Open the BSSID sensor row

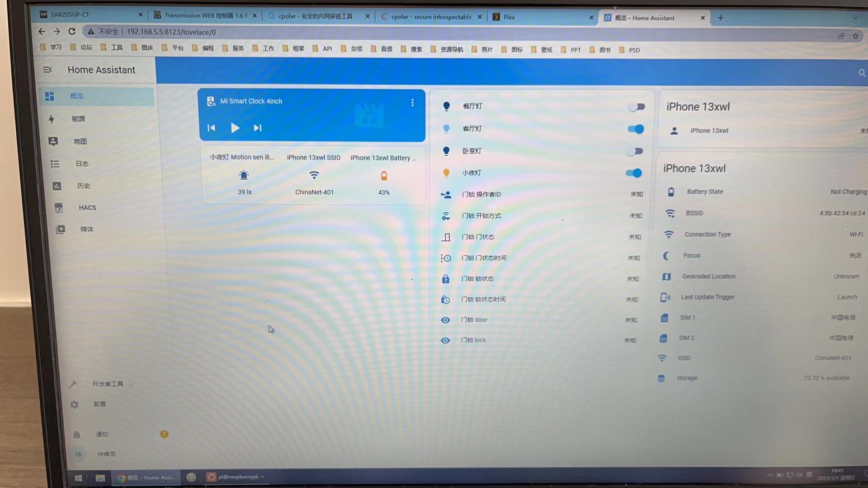tap(765, 213)
